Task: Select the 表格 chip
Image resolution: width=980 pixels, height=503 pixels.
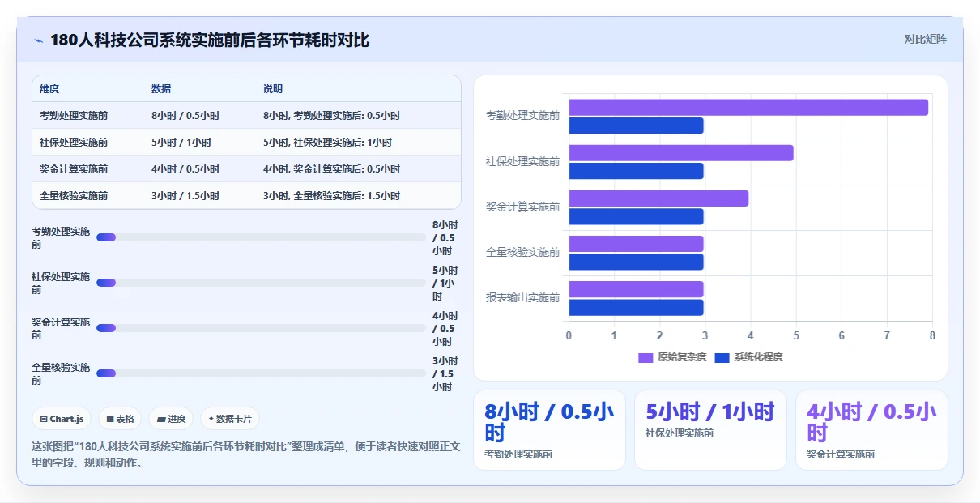Action: pyautogui.click(x=120, y=419)
